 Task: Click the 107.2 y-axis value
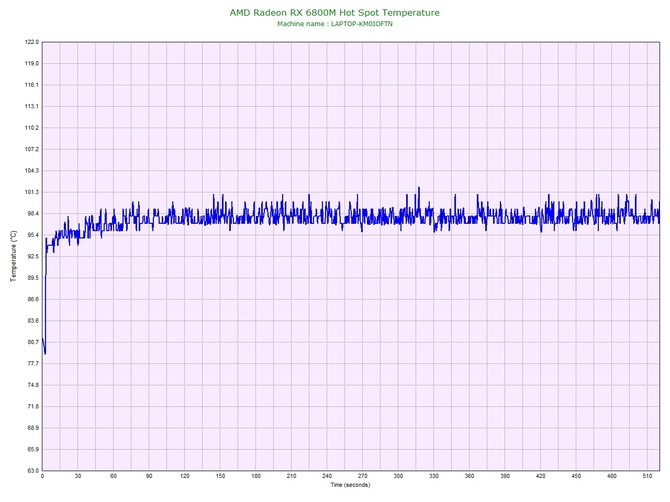[x=32, y=149]
